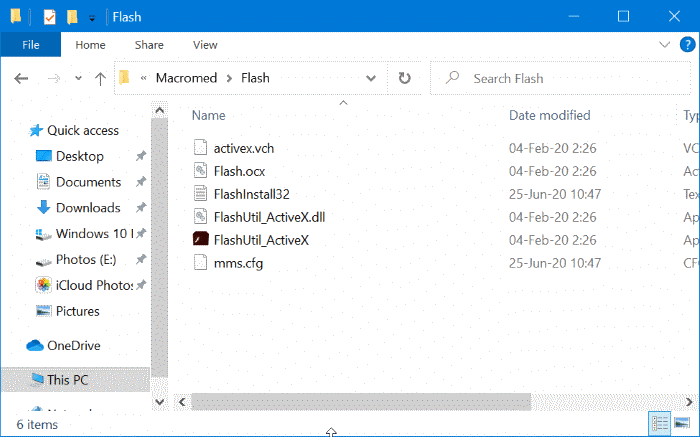This screenshot has width=700, height=437.
Task: Click sidebar scrollbar up arrow
Action: [159, 111]
